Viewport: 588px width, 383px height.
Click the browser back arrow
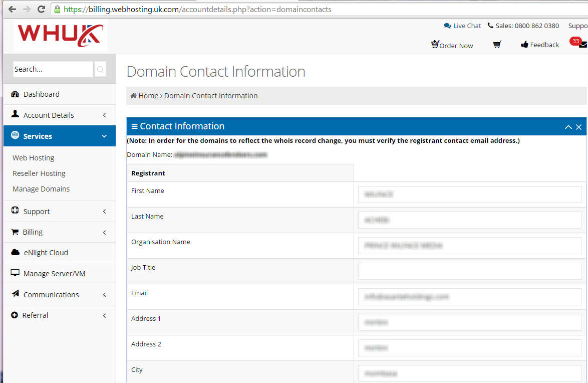(12, 9)
